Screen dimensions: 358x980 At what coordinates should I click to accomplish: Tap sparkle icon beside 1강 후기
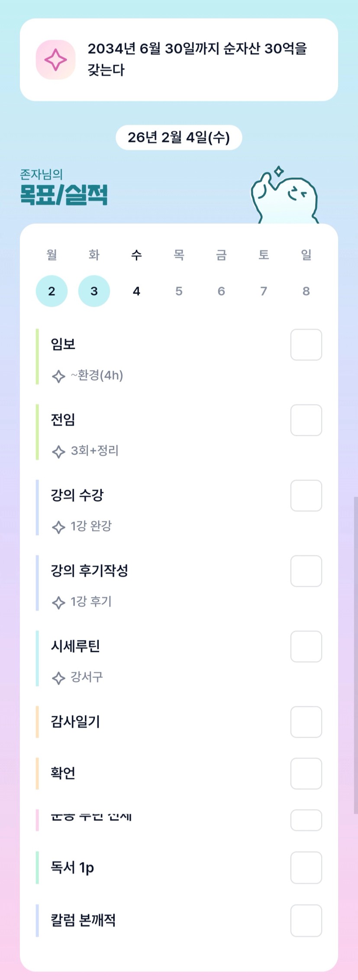58,602
